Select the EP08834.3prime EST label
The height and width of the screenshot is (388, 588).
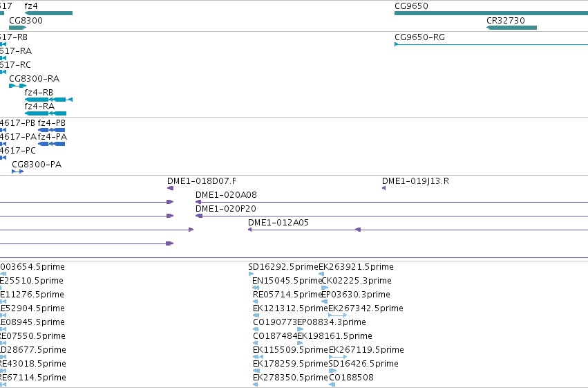pos(332,322)
